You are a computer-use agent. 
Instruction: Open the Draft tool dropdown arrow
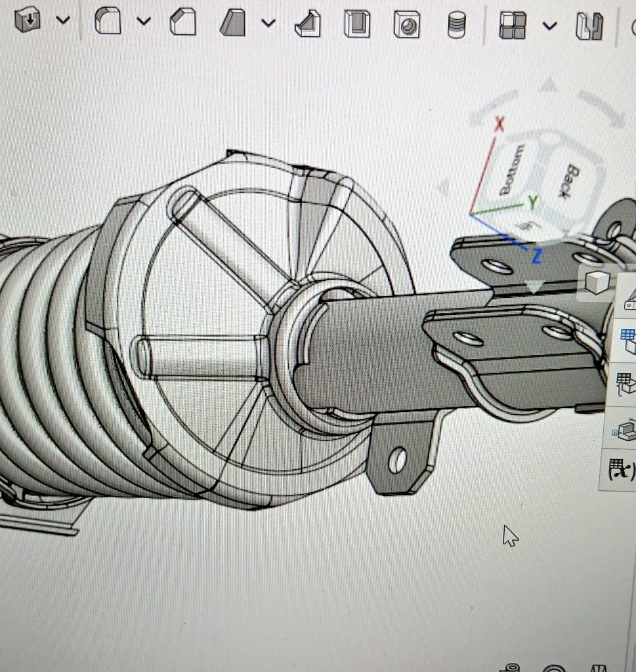point(268,22)
